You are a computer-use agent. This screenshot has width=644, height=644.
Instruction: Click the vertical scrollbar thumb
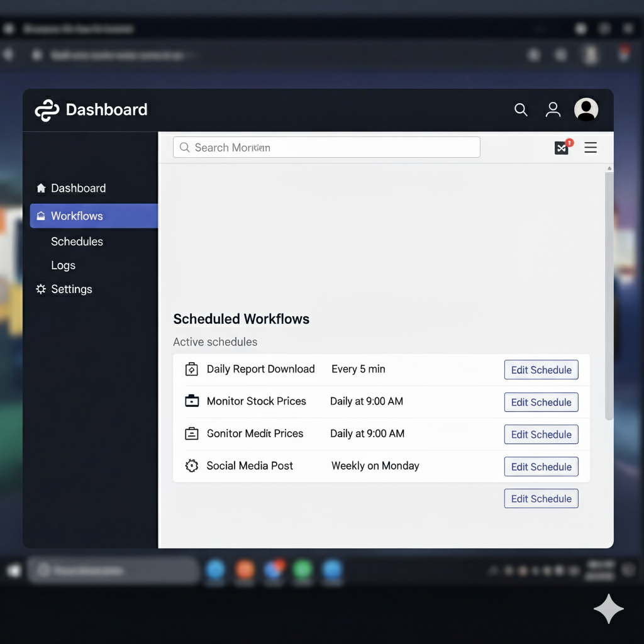click(x=609, y=296)
